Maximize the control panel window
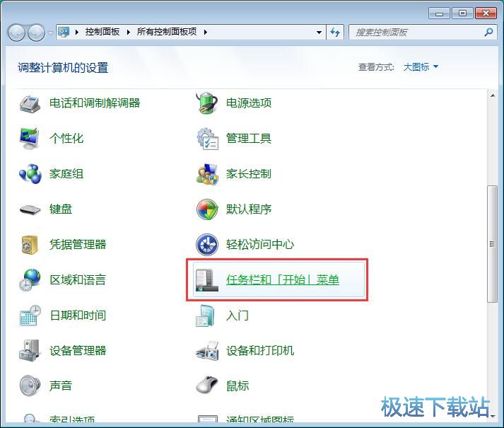Image resolution: width=504 pixels, height=428 pixels. tap(462, 13)
